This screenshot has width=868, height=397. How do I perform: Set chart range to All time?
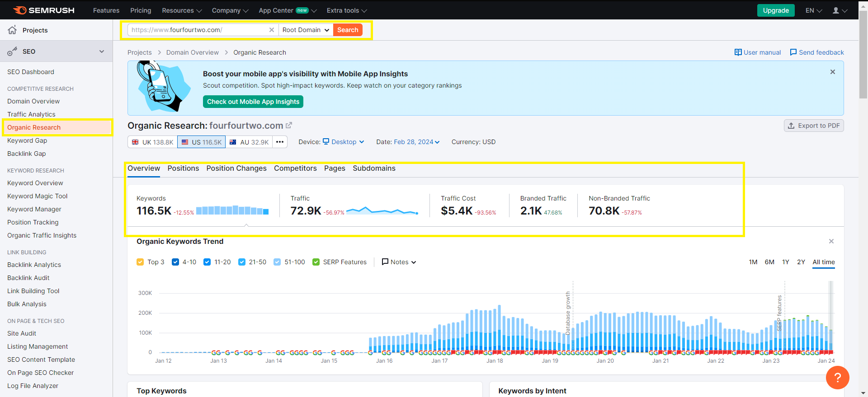tap(824, 262)
